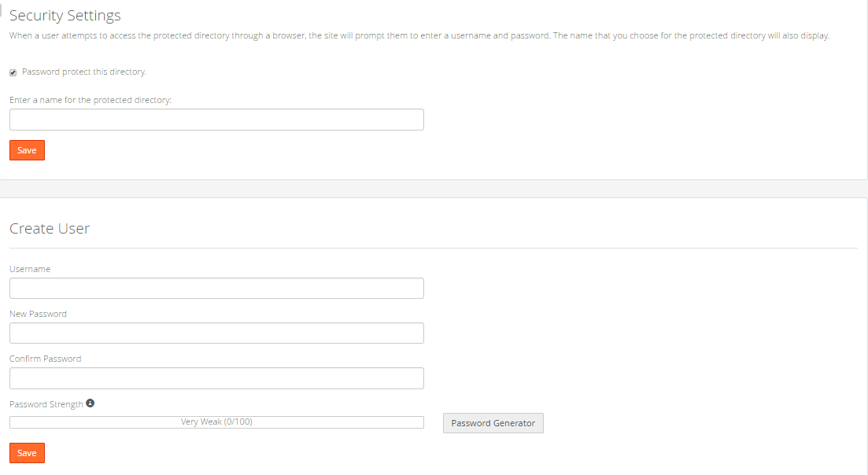
Task: Click the Very Weak password strength meter
Action: point(216,422)
